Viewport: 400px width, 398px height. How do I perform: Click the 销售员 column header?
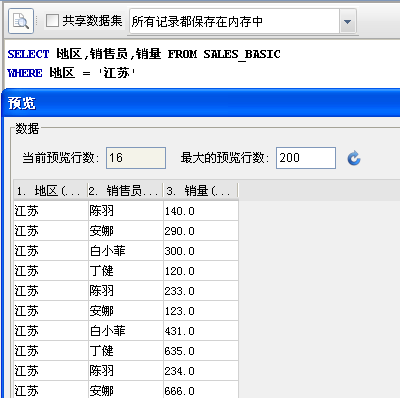[x=125, y=191]
